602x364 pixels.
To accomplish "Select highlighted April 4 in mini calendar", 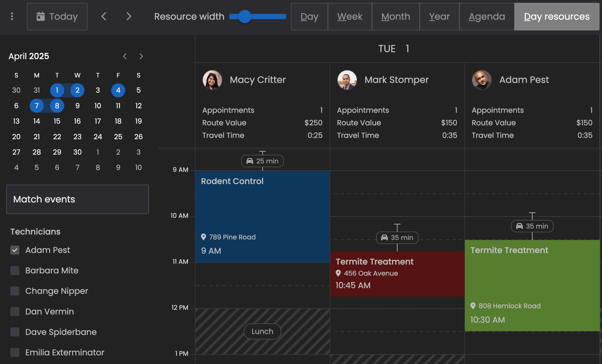I will [x=118, y=90].
